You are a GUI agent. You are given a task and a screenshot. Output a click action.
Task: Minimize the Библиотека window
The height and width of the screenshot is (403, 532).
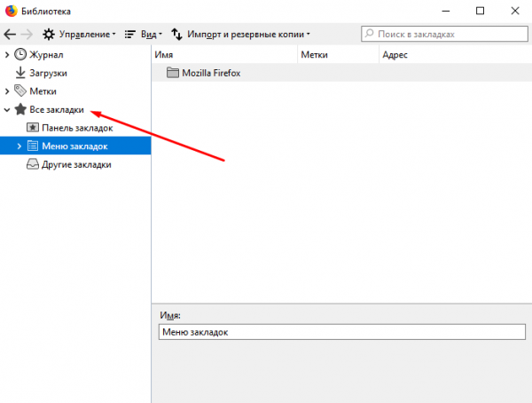coord(446,11)
